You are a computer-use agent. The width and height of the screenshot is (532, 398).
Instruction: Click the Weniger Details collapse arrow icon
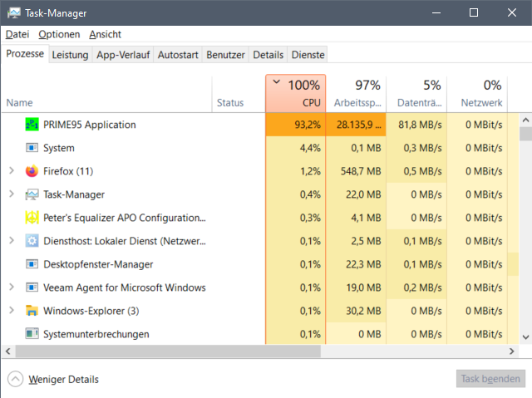(x=15, y=379)
